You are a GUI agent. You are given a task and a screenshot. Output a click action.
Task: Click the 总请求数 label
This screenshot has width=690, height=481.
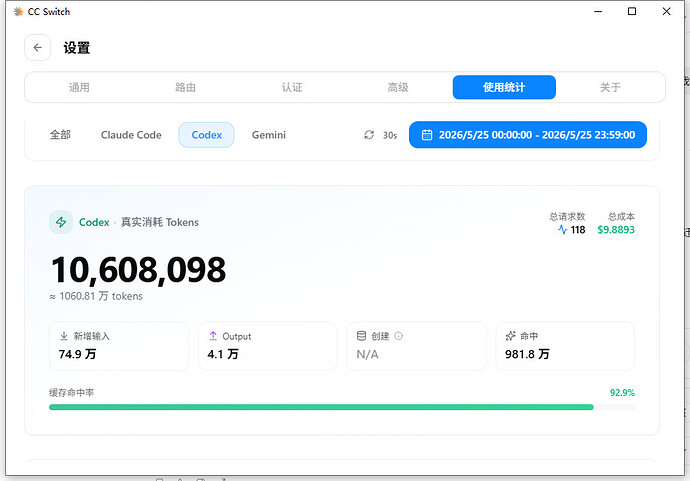[x=567, y=217]
